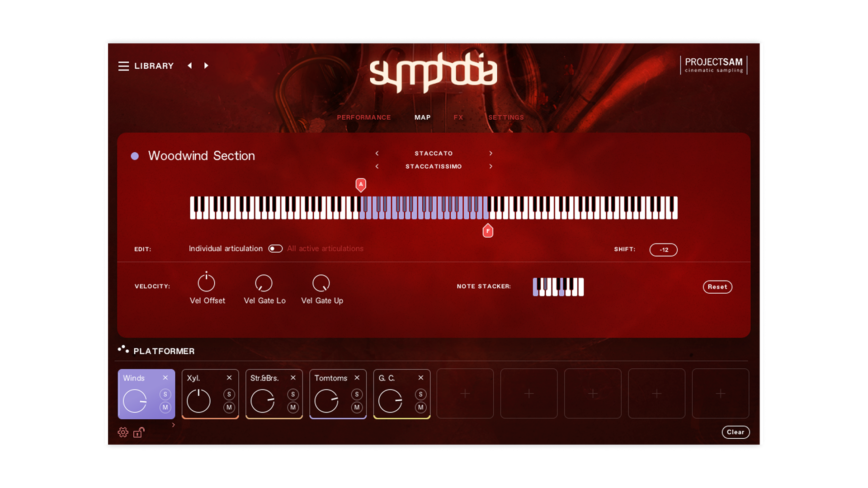Click the Shift -12 value field

point(664,250)
